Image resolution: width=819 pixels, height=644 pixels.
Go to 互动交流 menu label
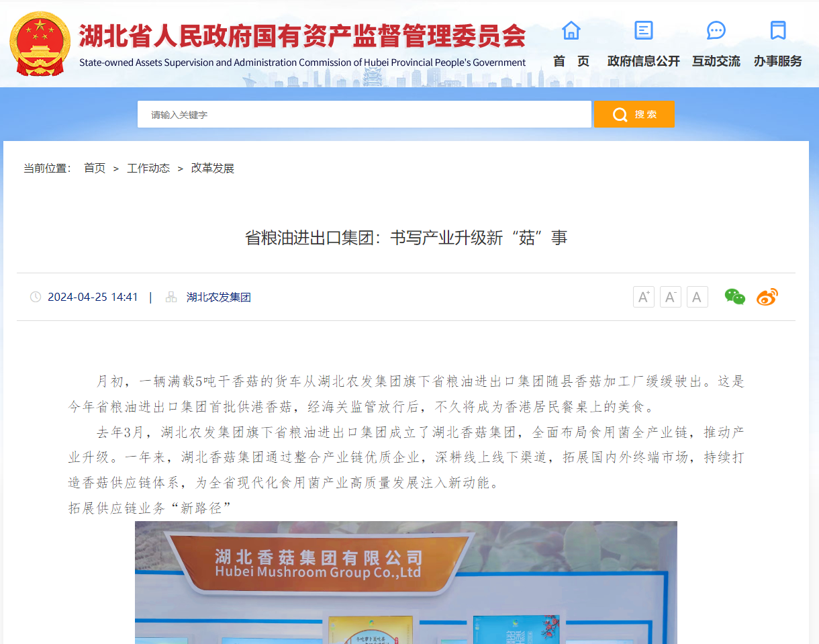tap(716, 61)
